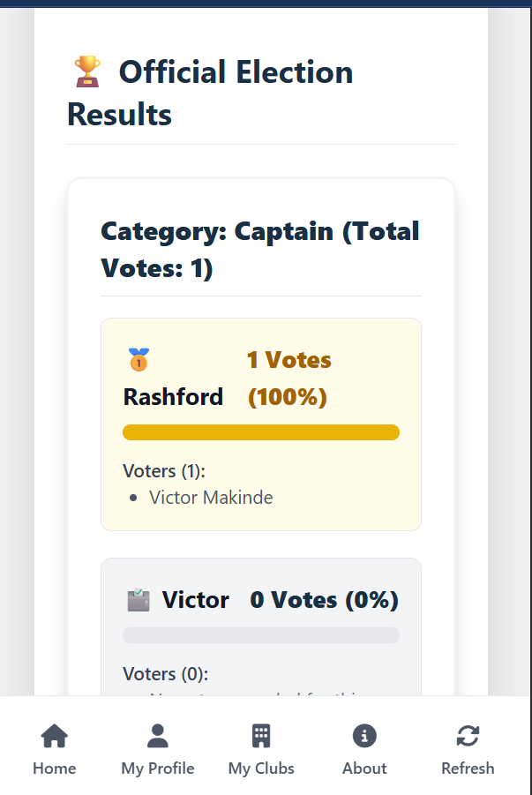Screen dimensions: 532x795
Task: Select the Victor candidate name
Action: 195,600
